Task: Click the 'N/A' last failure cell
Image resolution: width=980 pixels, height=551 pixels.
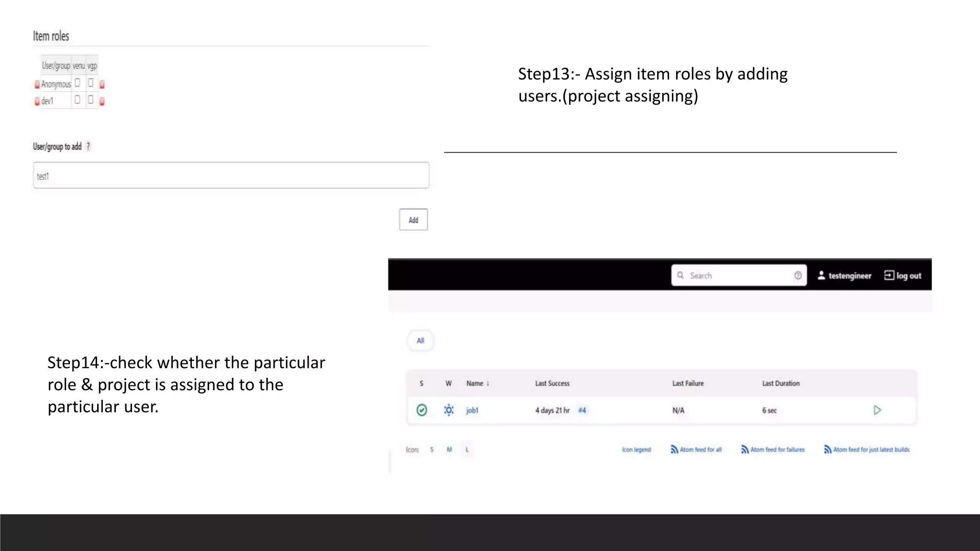Action: (x=678, y=410)
